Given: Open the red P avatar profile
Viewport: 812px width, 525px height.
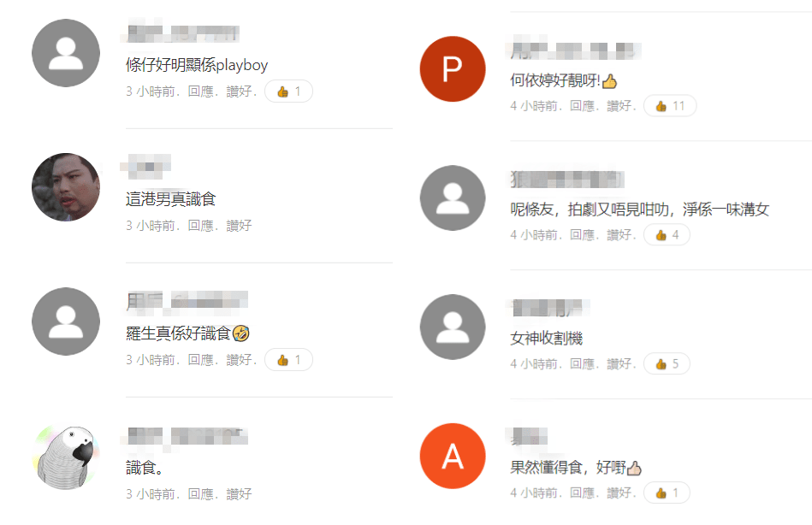Looking at the screenshot, I should [x=453, y=69].
